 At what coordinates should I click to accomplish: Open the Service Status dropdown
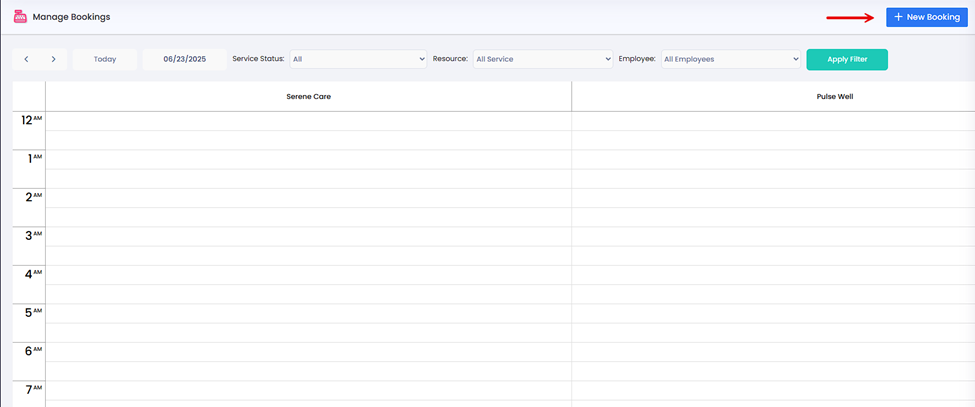[x=358, y=59]
